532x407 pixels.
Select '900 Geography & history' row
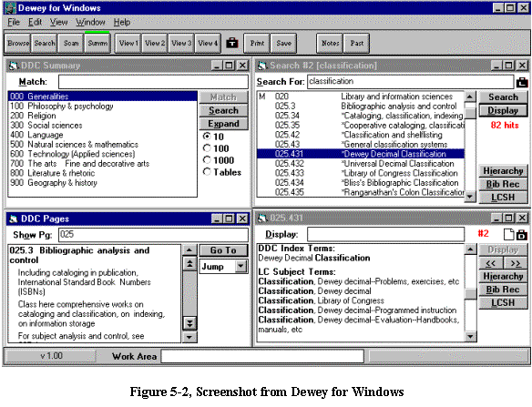coord(102,183)
